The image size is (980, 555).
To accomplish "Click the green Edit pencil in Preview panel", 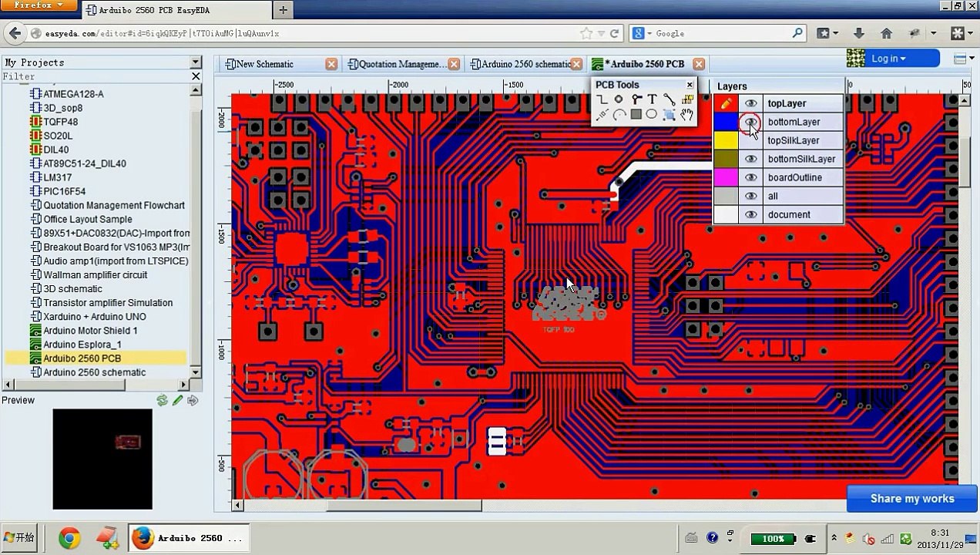I will [178, 400].
